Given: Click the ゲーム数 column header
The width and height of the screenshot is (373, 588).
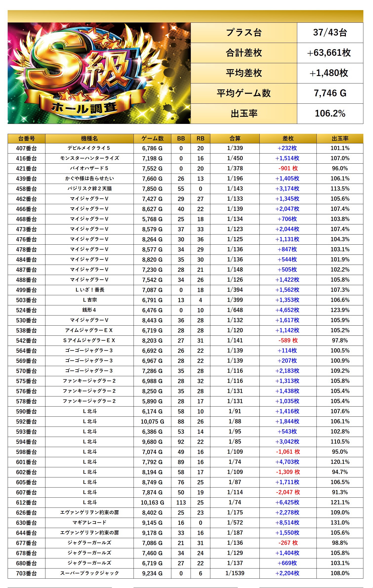Looking at the screenshot, I should tap(152, 138).
